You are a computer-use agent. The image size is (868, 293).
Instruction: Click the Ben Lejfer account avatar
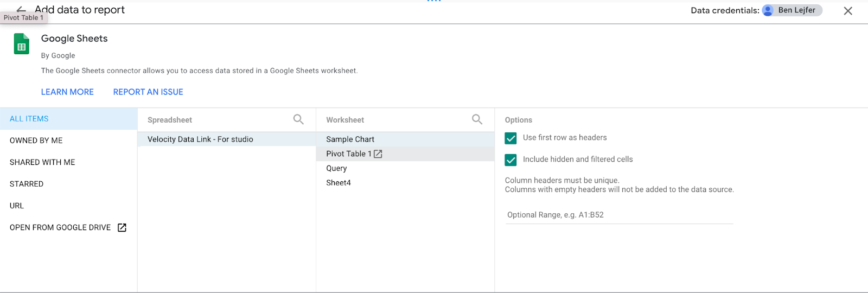click(x=768, y=10)
